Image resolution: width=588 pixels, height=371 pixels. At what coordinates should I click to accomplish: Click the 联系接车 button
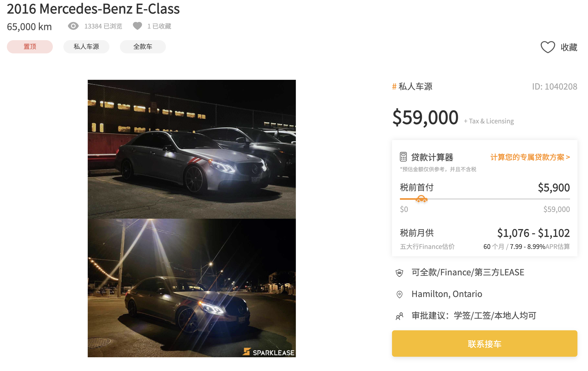[x=484, y=344]
